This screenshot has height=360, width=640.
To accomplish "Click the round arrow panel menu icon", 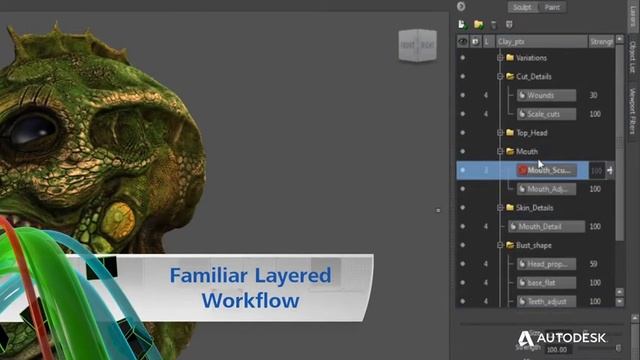I will point(461,6).
